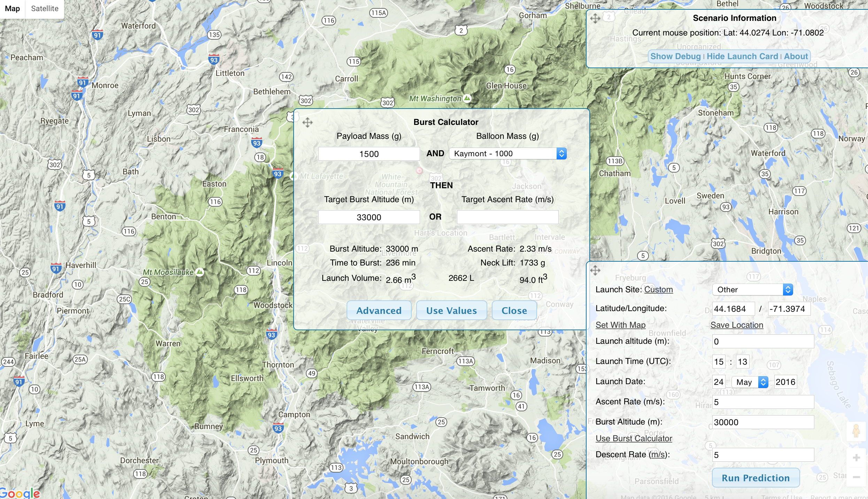Click Set With Map link
The image size is (868, 499).
(620, 325)
